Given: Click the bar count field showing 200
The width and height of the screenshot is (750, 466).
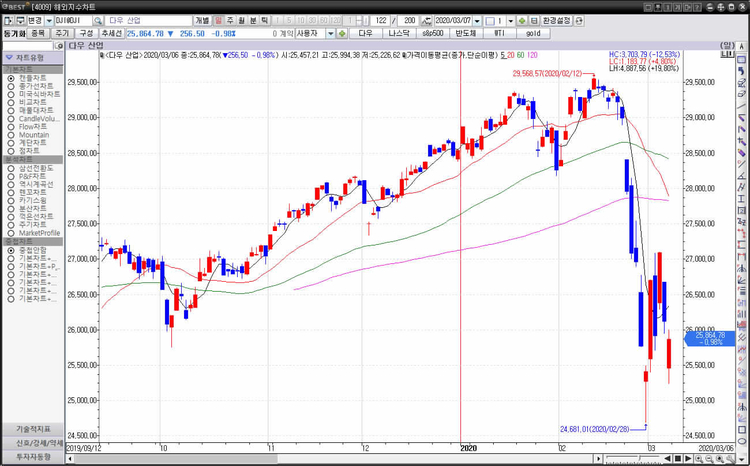Looking at the screenshot, I should (x=409, y=21).
